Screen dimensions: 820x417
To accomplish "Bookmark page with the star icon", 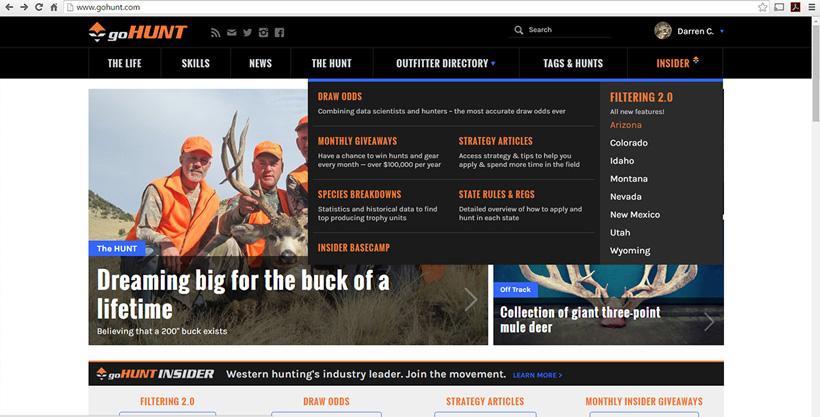I will [x=763, y=7].
